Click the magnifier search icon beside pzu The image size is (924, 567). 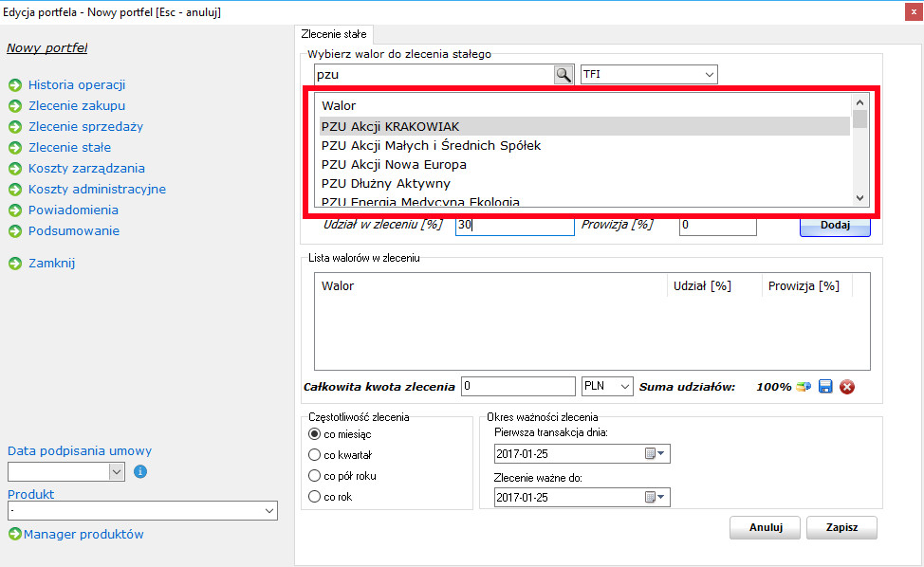point(564,75)
